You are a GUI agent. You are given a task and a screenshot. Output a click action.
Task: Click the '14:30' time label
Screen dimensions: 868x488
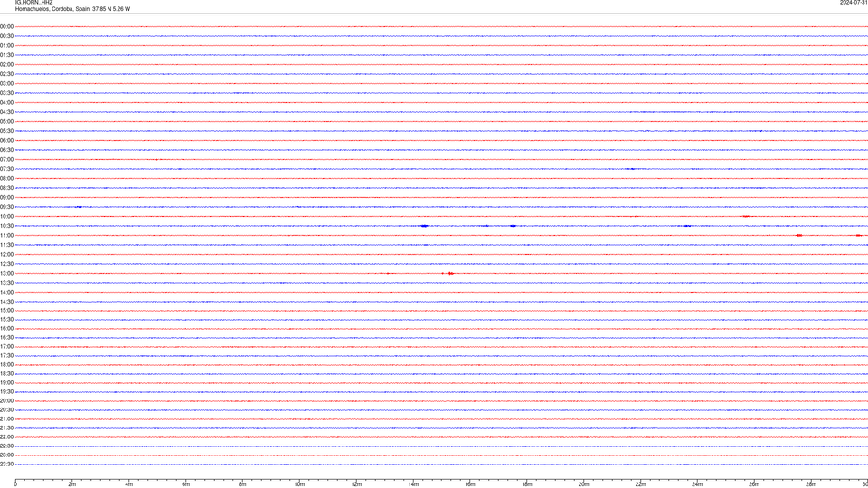6,302
